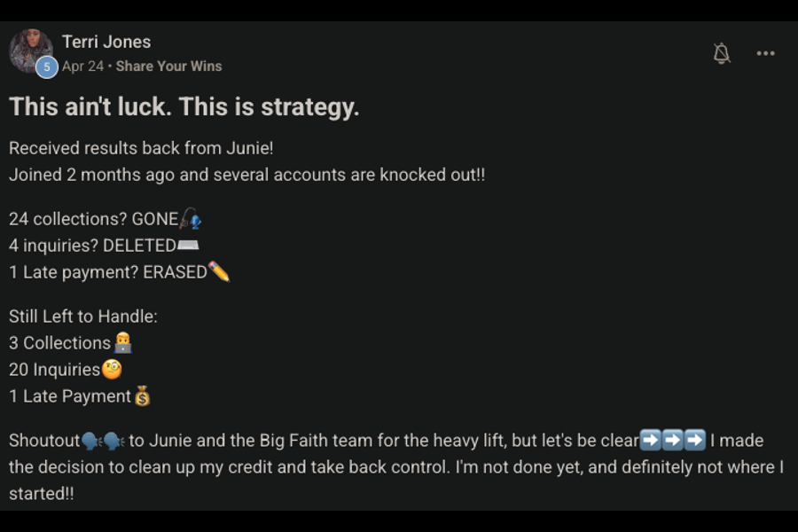798x532 pixels.
Task: Click the keyboard emoji after DELETED
Action: [x=188, y=246]
